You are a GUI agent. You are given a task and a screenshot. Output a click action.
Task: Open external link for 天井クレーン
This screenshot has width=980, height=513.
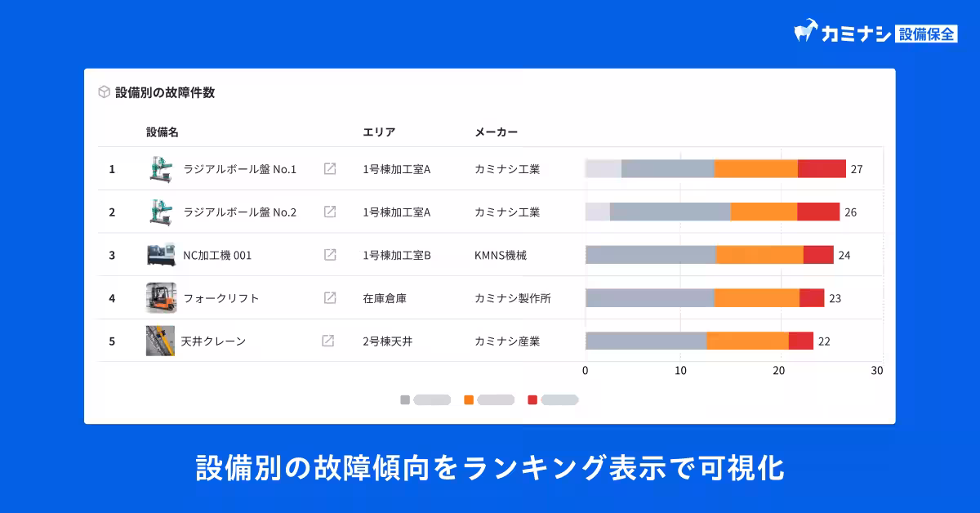pyautogui.click(x=330, y=341)
